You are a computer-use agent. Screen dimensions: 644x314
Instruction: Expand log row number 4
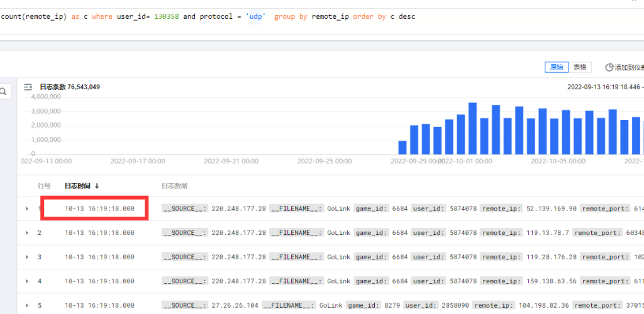27,281
